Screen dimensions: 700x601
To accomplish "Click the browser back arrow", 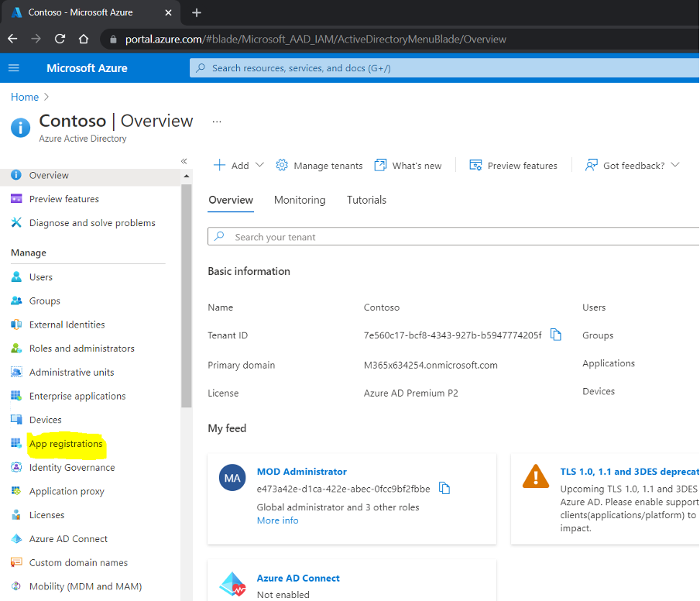I will coord(12,39).
